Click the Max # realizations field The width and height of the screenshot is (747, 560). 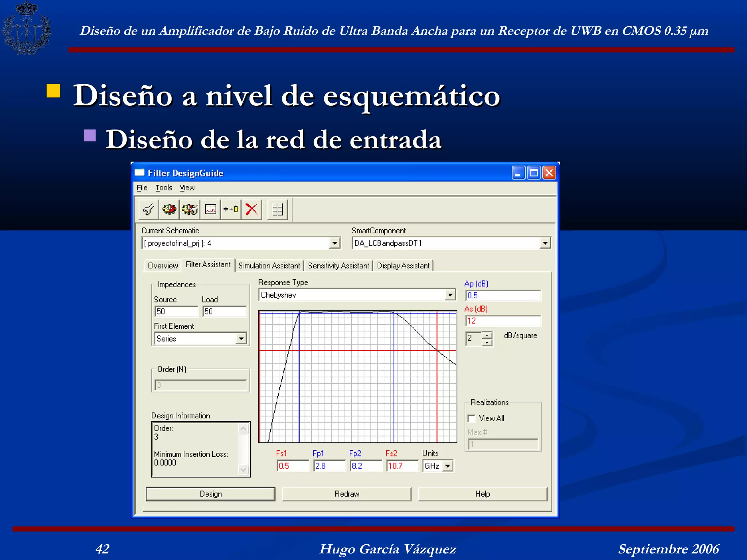coord(503,444)
